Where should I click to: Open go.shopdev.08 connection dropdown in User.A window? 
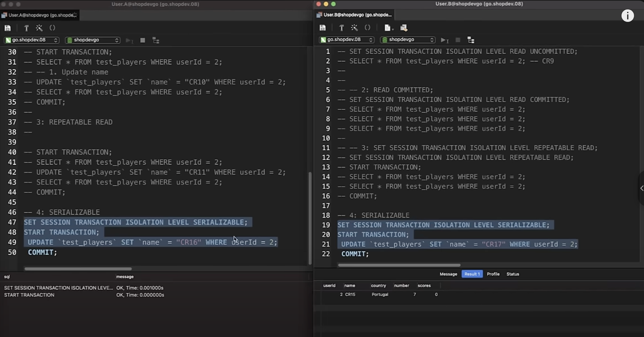pos(32,40)
